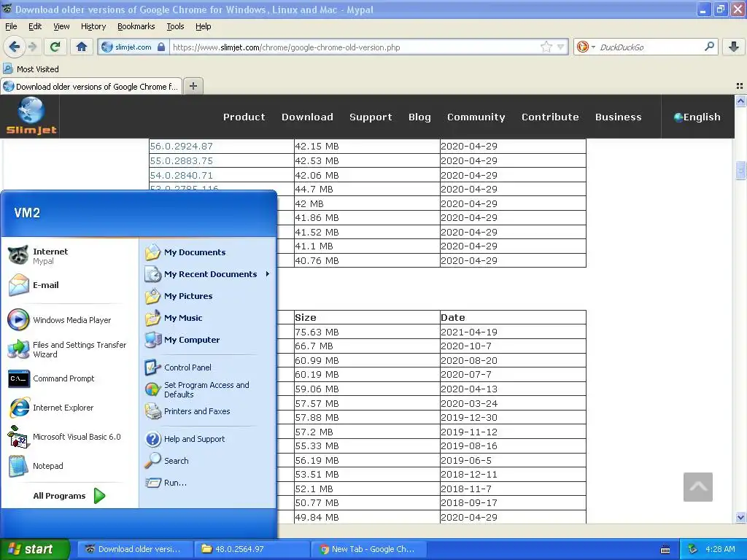The height and width of the screenshot is (560, 747).
Task: Open the Bookmarks menu
Action: click(x=136, y=26)
